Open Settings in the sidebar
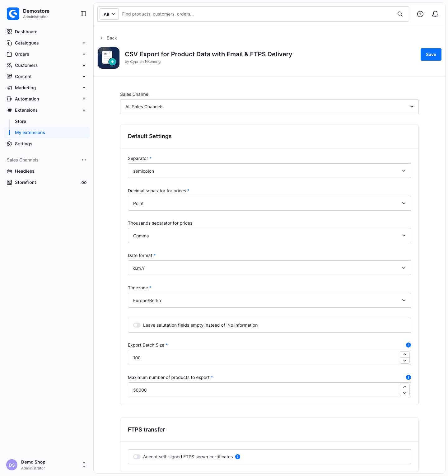This screenshot has height=476, width=448. 47,144
